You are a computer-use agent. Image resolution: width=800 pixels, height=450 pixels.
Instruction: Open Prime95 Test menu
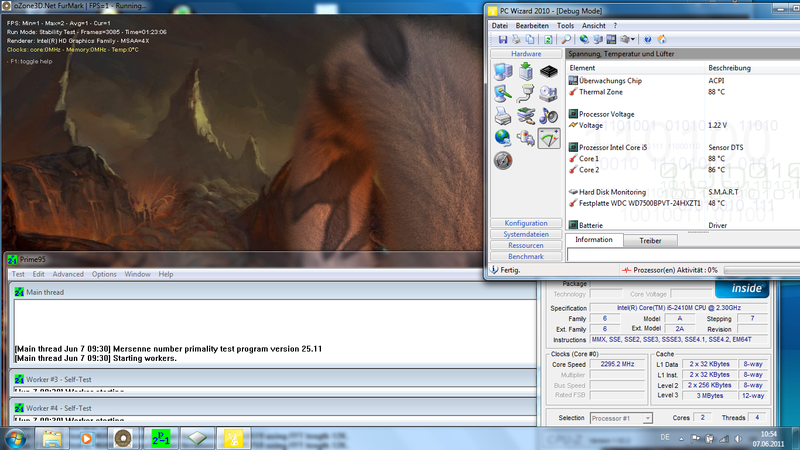[x=18, y=274]
